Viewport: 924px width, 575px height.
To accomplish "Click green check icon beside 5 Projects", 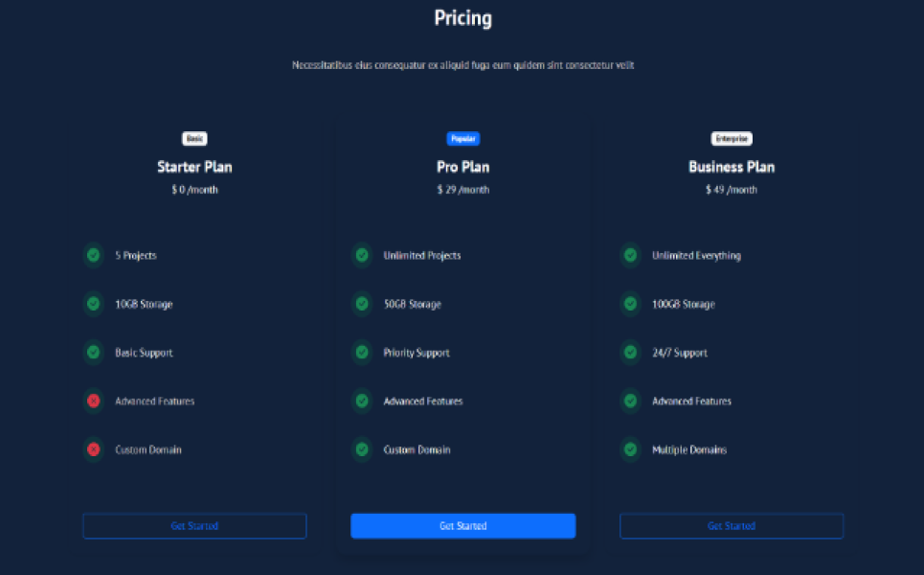I will click(93, 256).
